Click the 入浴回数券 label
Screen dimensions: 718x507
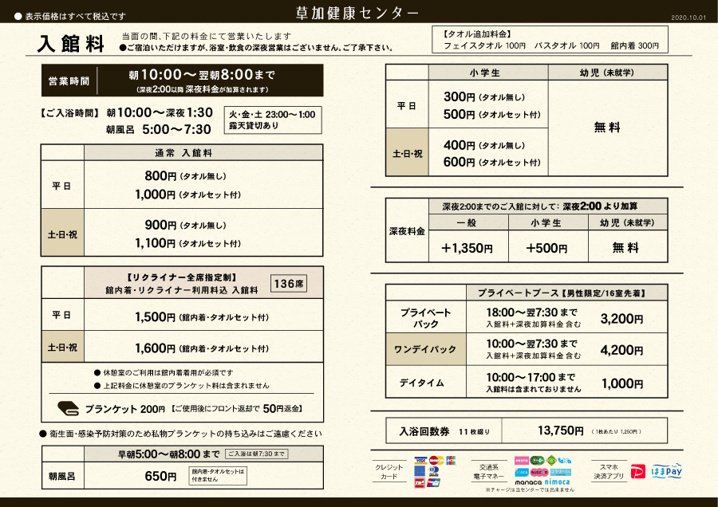(424, 431)
